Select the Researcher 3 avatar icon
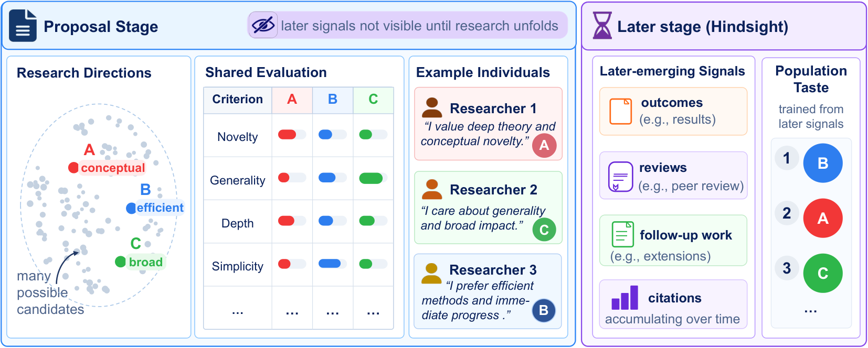868x348 pixels. (x=431, y=273)
